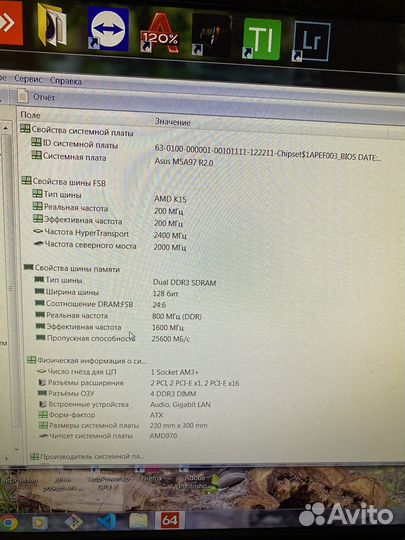405x540 pixels.
Task: Open the TeamViewer desktop shortcut
Action: 108,29
